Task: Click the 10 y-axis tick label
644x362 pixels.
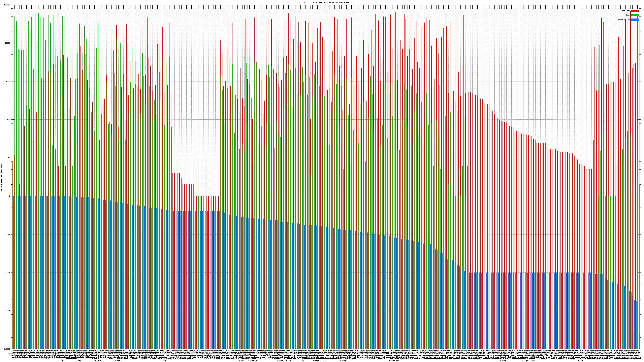Action: 9,158
